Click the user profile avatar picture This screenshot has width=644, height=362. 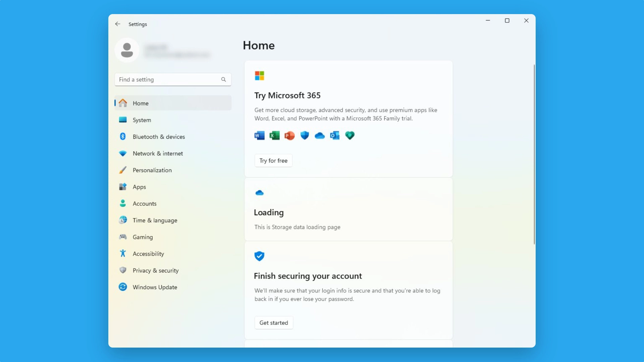(127, 50)
